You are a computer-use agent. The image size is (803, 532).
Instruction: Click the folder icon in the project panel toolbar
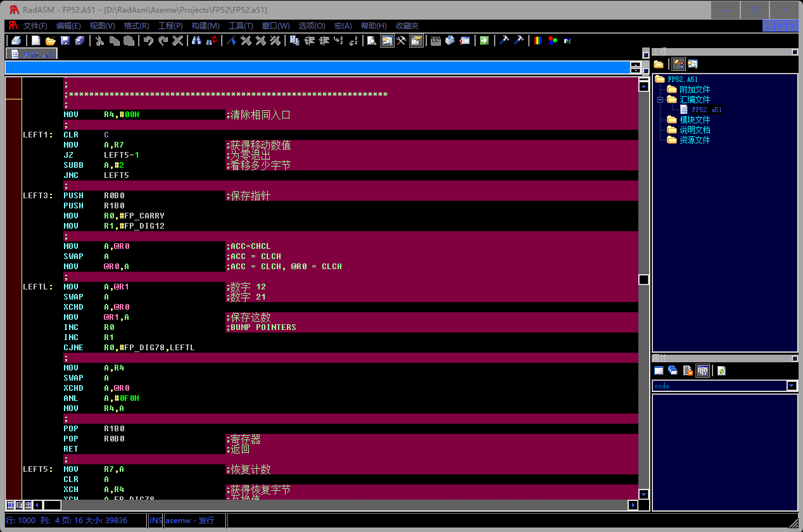point(659,64)
